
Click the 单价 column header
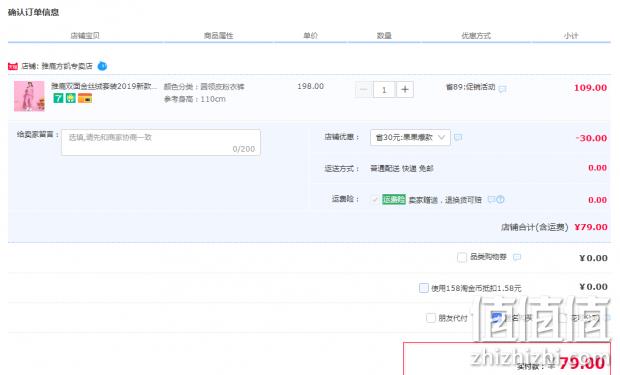point(310,36)
